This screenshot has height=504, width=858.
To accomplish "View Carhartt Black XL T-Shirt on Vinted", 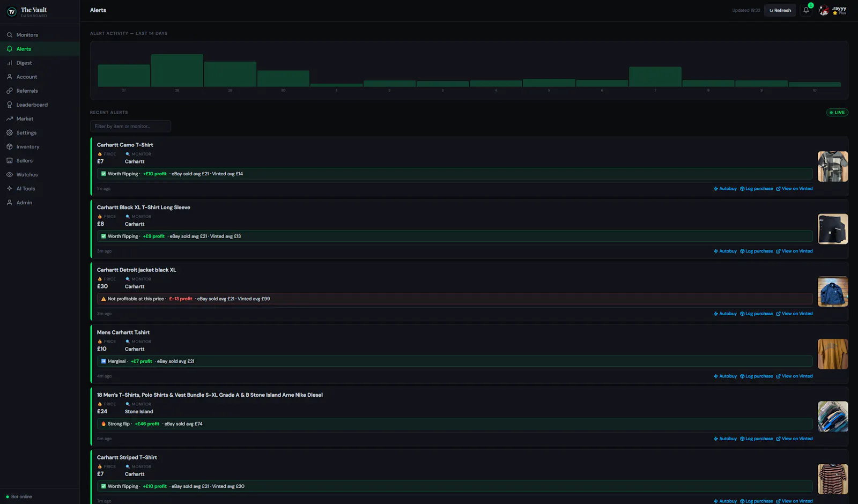I will [x=794, y=251].
